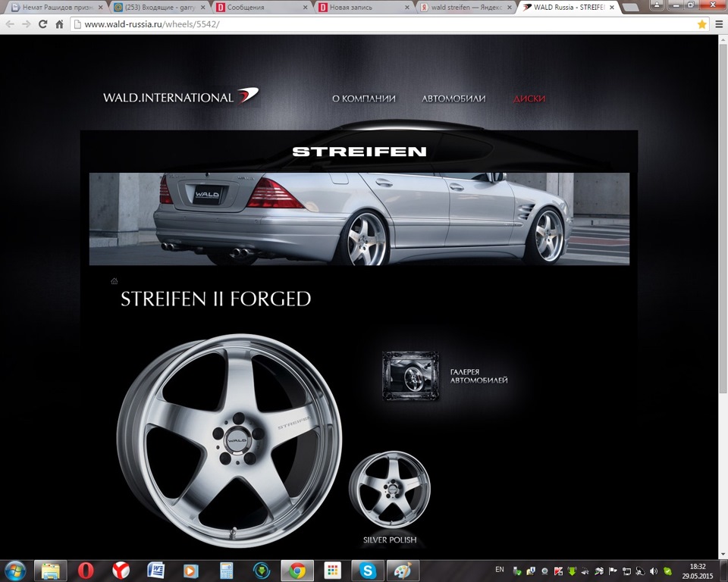Screen dimensions: 728x582
Task: Click the home breadcrumb icon above STREIFEN II FORGED
Action: pos(114,280)
